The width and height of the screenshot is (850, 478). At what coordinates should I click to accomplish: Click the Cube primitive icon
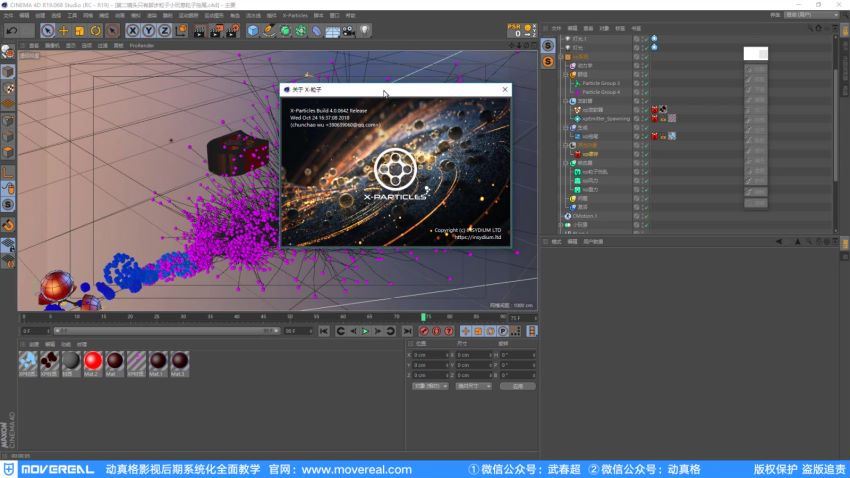(253, 31)
